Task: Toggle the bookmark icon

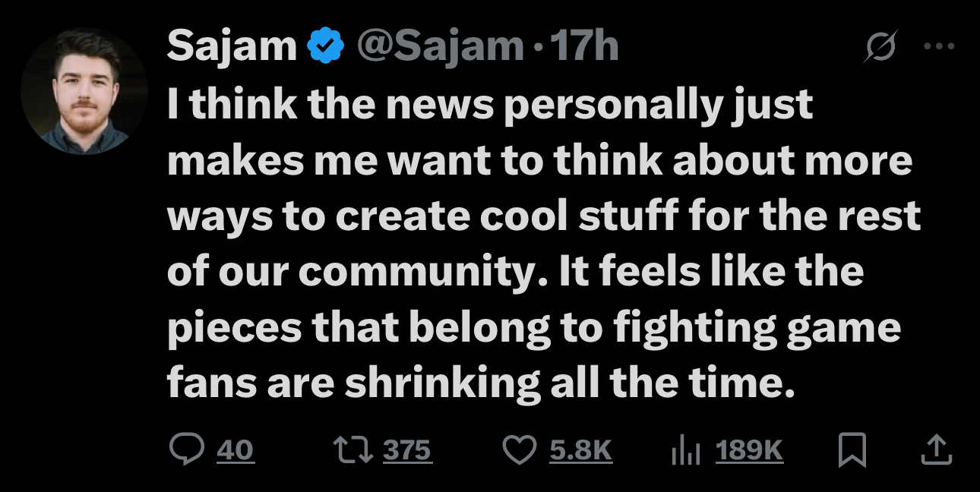Action: 852,451
